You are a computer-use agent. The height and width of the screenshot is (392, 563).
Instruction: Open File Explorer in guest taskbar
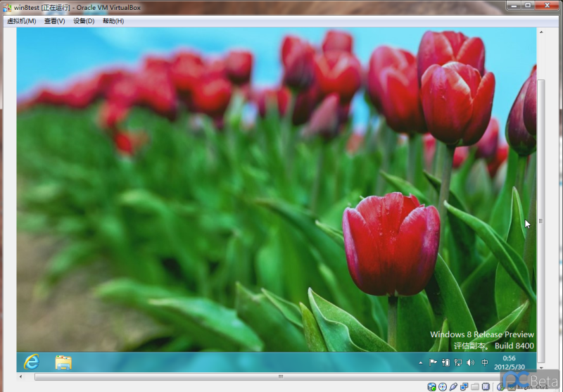click(x=63, y=362)
